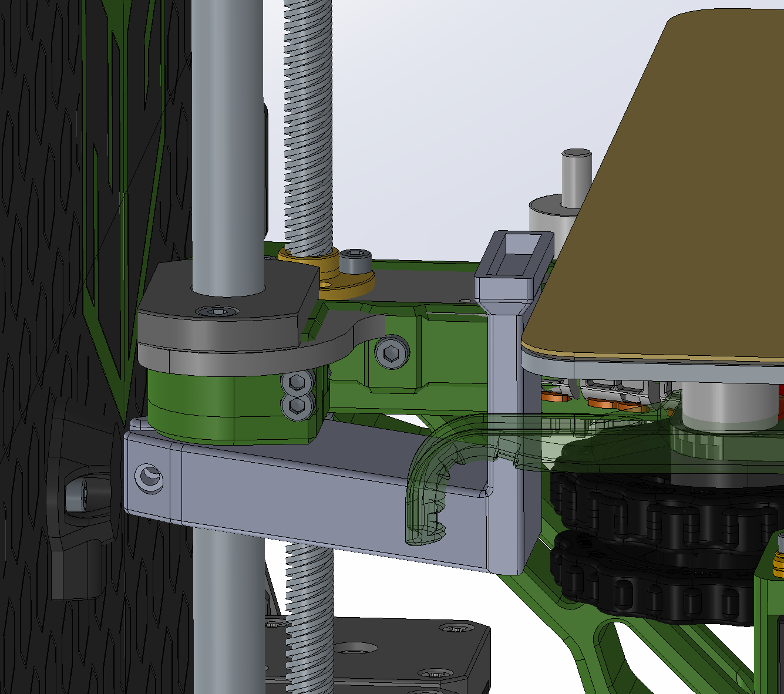Select the black chain links under bed
This screenshot has width=784, height=694.
(664, 546)
